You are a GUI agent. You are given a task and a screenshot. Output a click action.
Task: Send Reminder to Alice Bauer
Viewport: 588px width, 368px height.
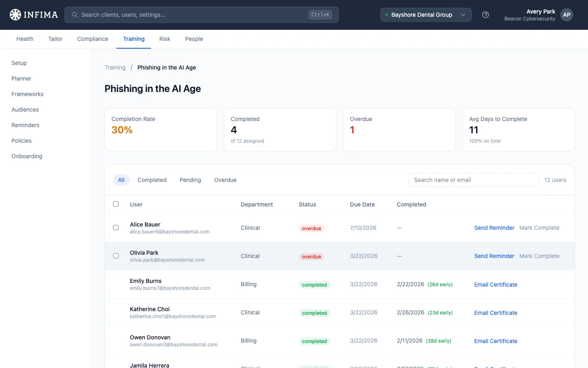[x=494, y=228]
